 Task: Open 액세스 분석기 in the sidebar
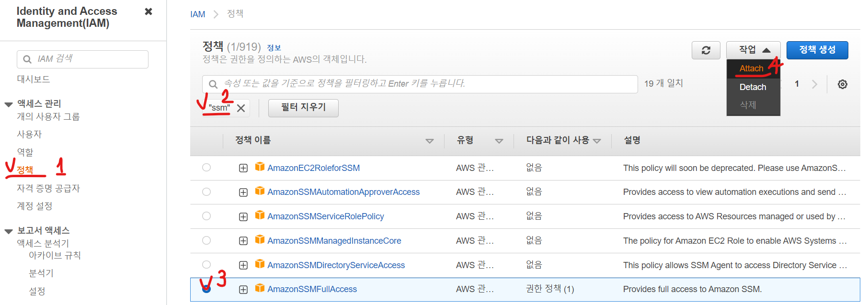tap(43, 243)
